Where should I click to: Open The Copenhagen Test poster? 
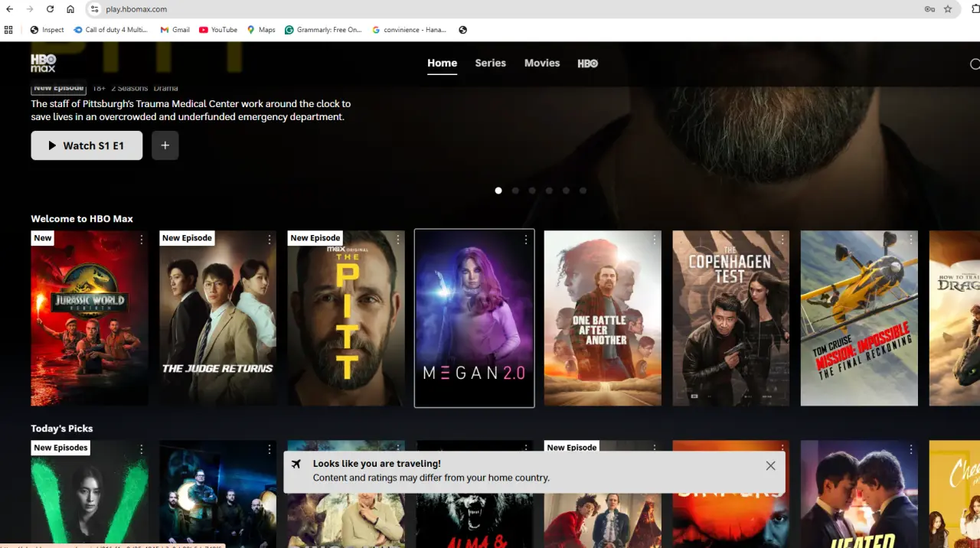click(x=731, y=318)
